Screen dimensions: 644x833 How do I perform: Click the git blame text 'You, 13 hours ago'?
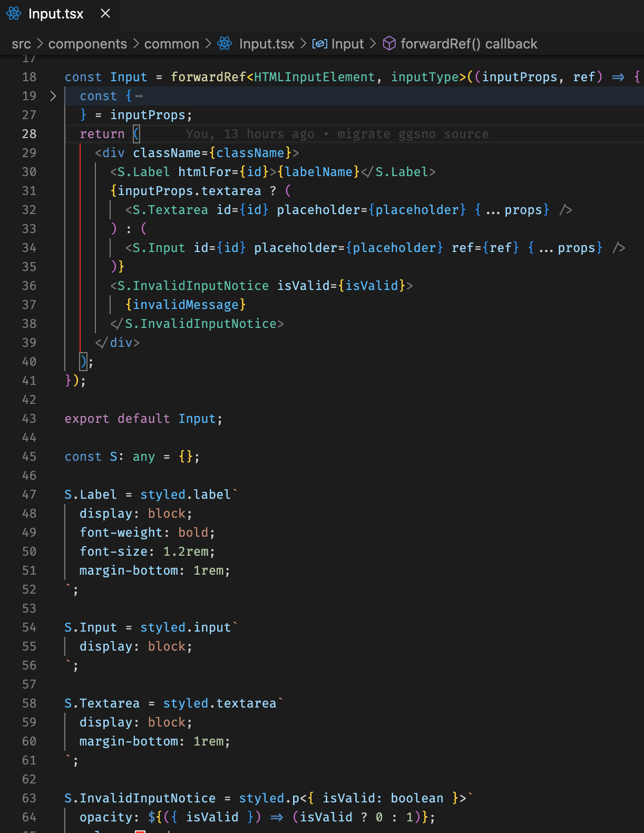tap(250, 134)
